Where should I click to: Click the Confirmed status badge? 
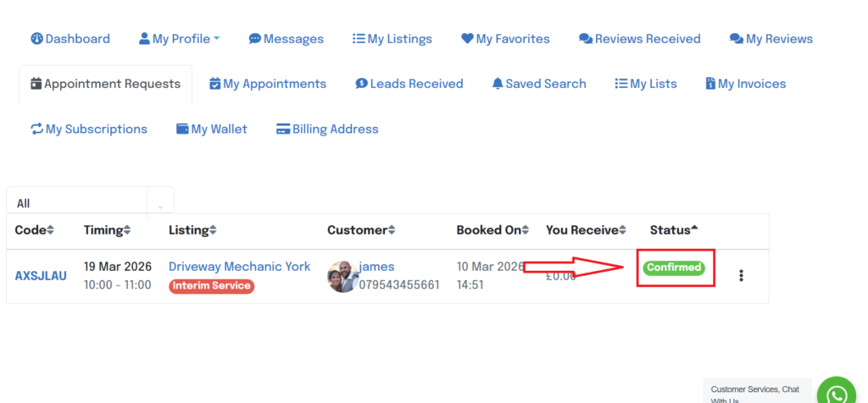click(674, 268)
